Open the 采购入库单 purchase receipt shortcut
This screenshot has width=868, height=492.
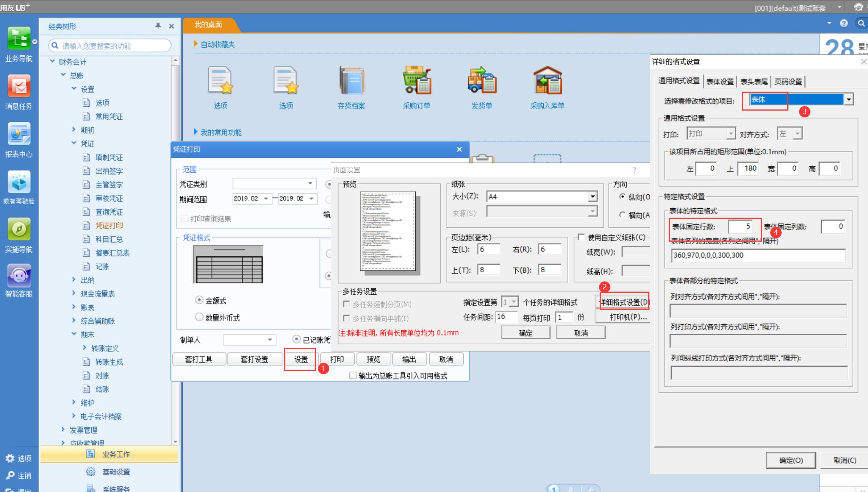(x=547, y=80)
